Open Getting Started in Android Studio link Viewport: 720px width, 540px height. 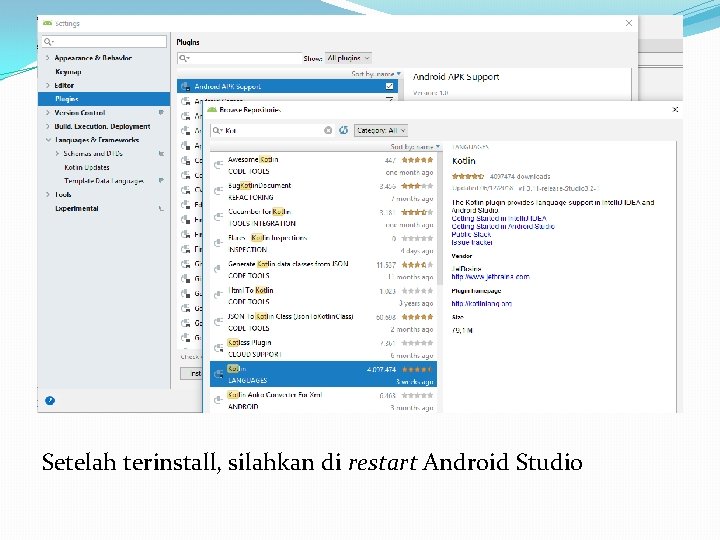tap(503, 226)
